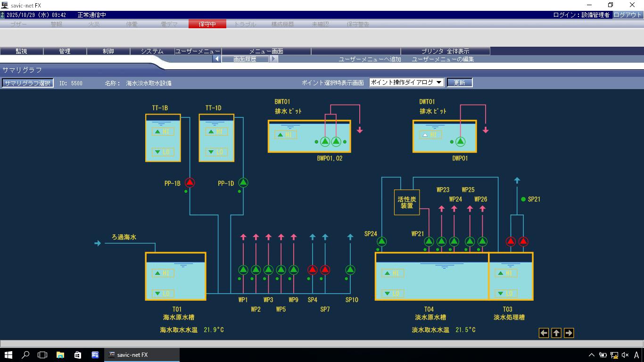The width and height of the screenshot is (644, 362).
Task: Click the forward arrow next to 画面履歴
Action: [274, 59]
